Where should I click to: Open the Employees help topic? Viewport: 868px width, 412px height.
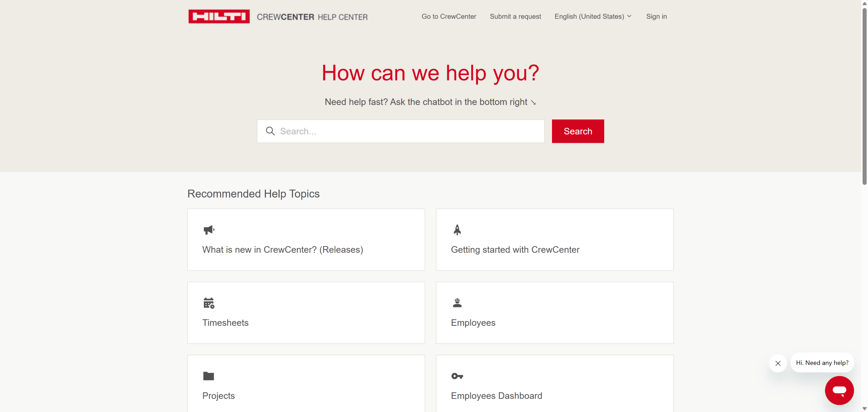pyautogui.click(x=555, y=313)
